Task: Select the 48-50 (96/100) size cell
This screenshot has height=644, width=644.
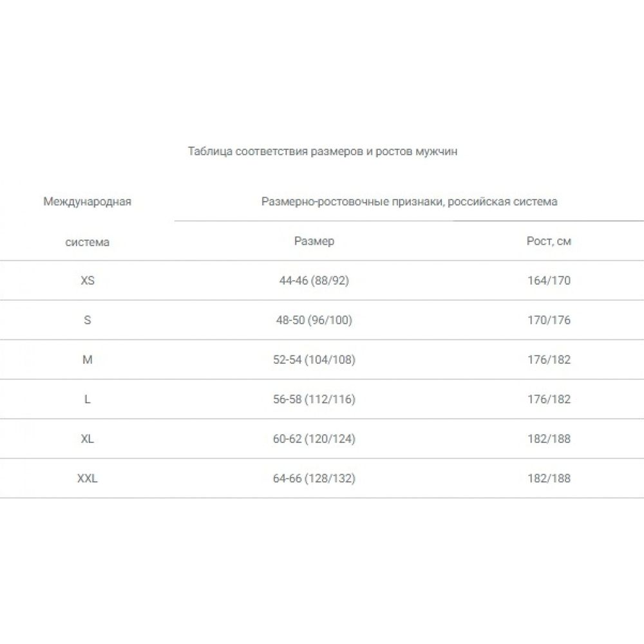Action: (314, 320)
